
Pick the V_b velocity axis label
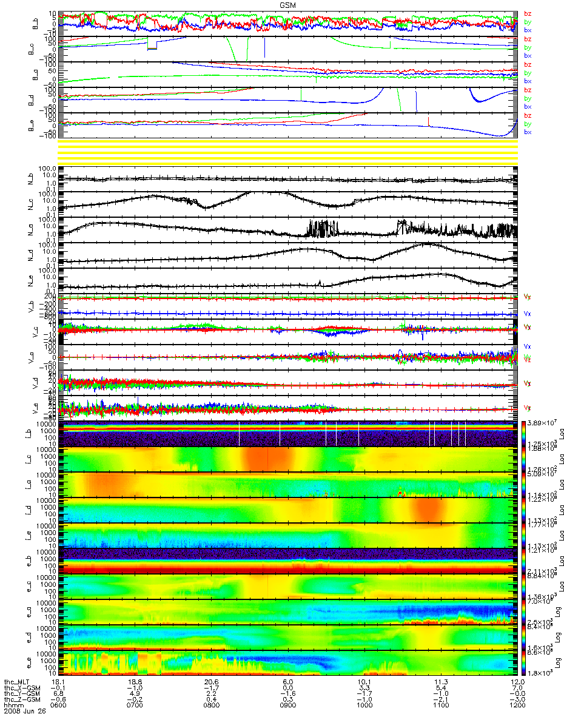coord(30,306)
